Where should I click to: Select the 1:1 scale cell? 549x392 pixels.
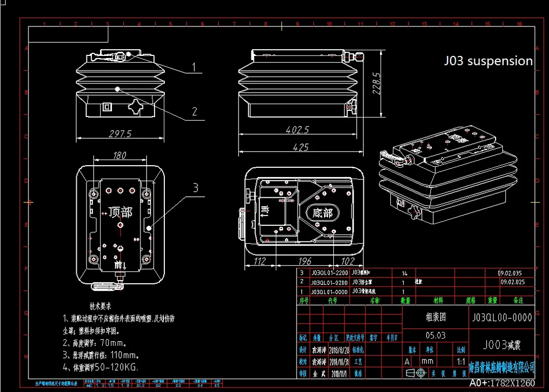point(461,361)
